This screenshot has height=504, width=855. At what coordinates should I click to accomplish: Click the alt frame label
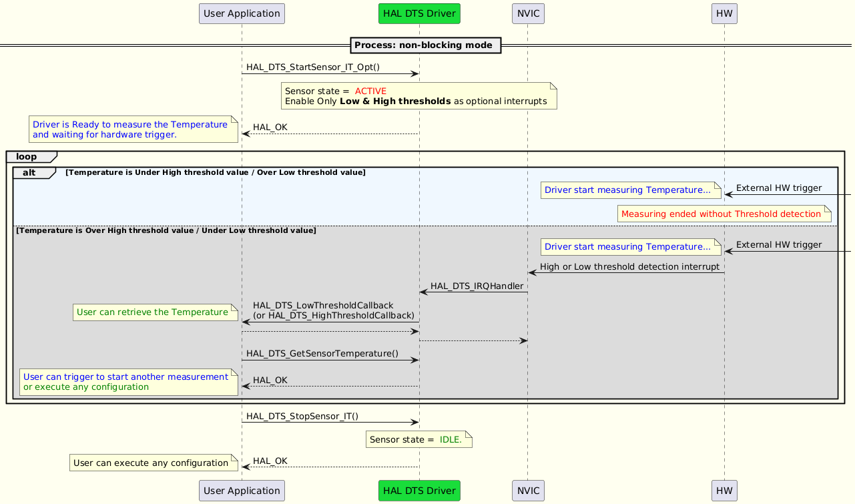click(x=34, y=172)
